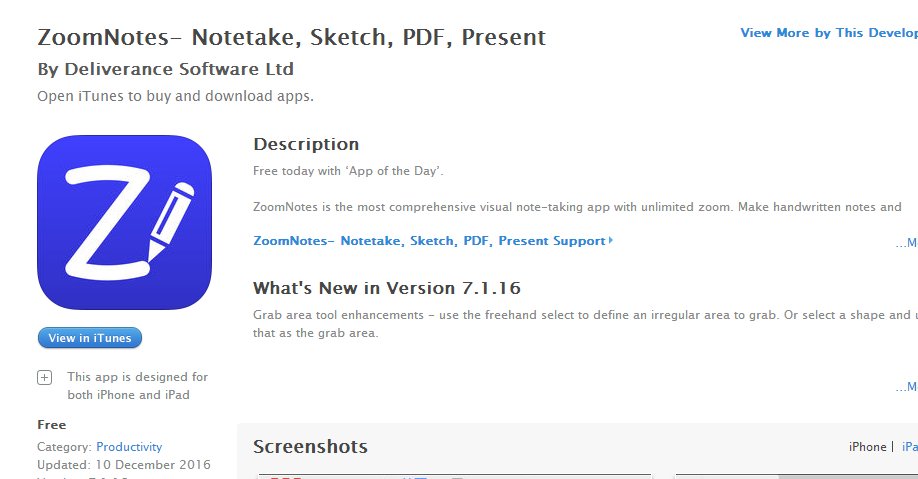Click the second screenshot thumbnail
The width and height of the screenshot is (918, 479).
[796, 476]
